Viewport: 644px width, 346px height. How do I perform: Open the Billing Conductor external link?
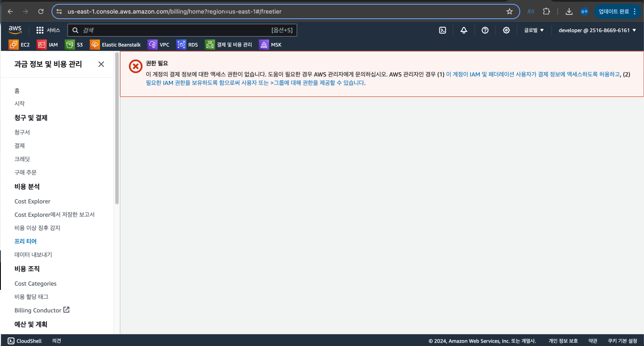click(42, 310)
